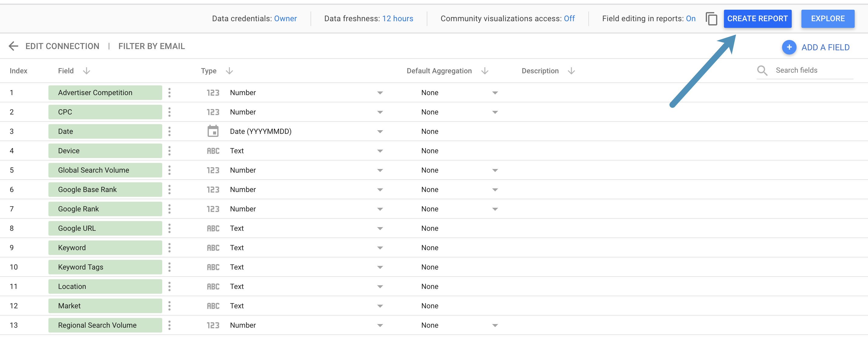The height and width of the screenshot is (361, 868).
Task: Click the sort arrow next to Field header
Action: click(x=87, y=71)
